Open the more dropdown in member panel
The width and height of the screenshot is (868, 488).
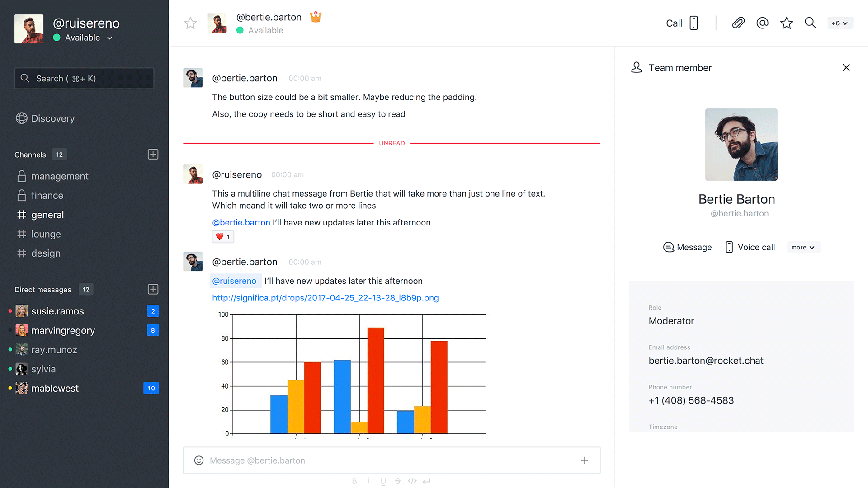coord(803,247)
